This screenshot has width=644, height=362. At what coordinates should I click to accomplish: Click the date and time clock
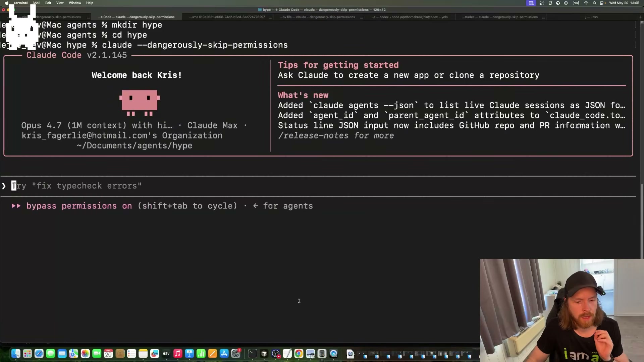pos(624,3)
